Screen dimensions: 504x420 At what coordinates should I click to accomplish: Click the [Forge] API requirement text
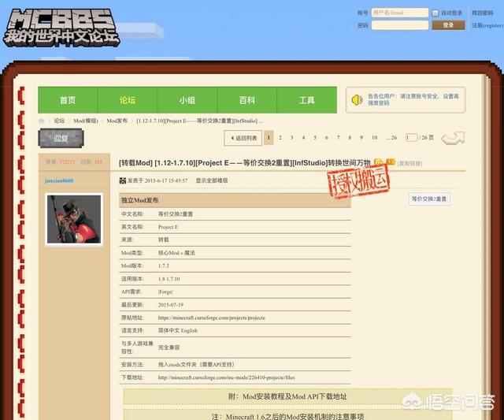(165, 292)
